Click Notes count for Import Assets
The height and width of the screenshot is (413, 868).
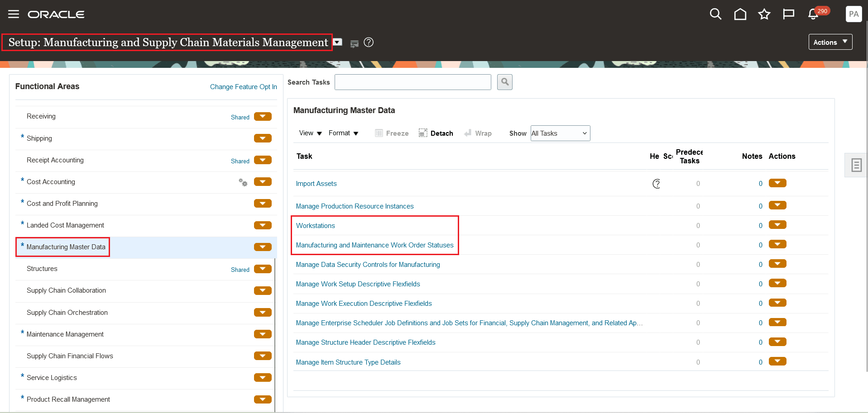(x=761, y=184)
